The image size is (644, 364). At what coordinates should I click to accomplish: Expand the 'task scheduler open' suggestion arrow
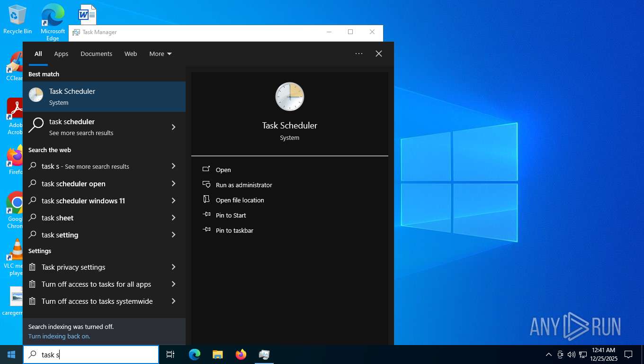(x=174, y=183)
